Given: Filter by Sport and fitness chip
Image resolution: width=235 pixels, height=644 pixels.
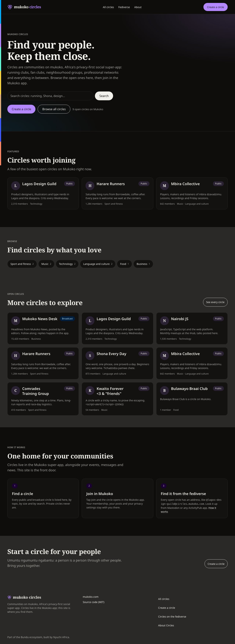Looking at the screenshot, I should click(22, 264).
